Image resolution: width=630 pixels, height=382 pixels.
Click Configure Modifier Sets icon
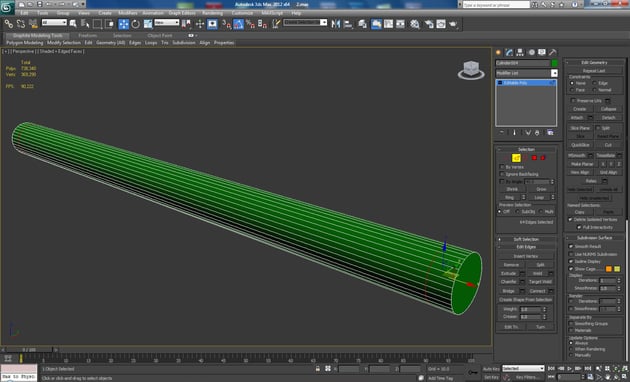tap(550, 133)
